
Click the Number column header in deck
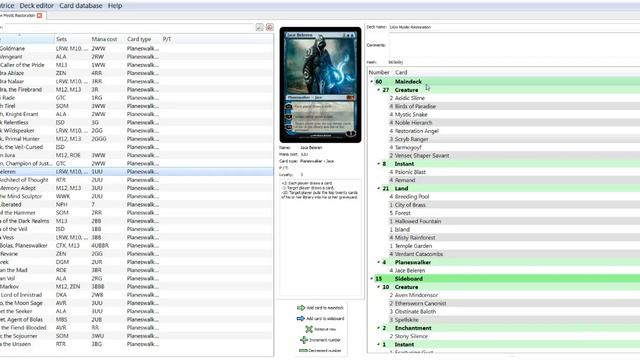pos(379,72)
